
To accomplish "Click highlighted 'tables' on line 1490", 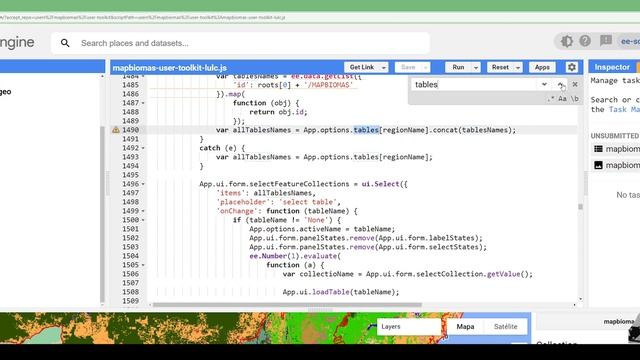I will [366, 130].
